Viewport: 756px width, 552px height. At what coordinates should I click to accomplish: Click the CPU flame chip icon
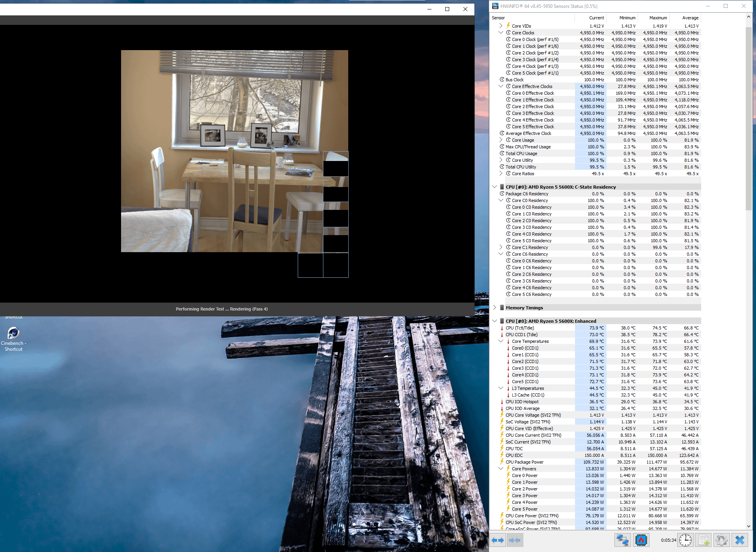pyautogui.click(x=641, y=540)
